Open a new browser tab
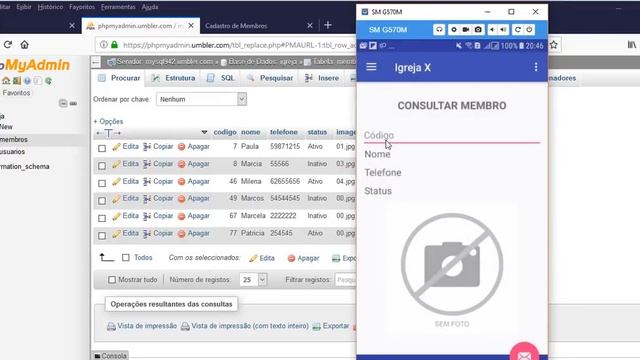Viewport: 640px width, 360px height. [x=328, y=25]
